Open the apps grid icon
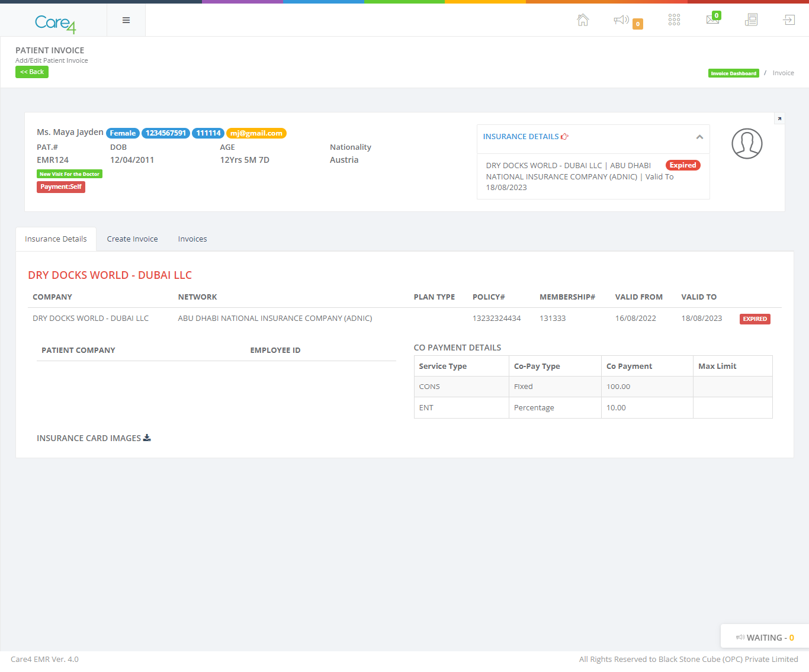The image size is (809, 672). pos(674,20)
